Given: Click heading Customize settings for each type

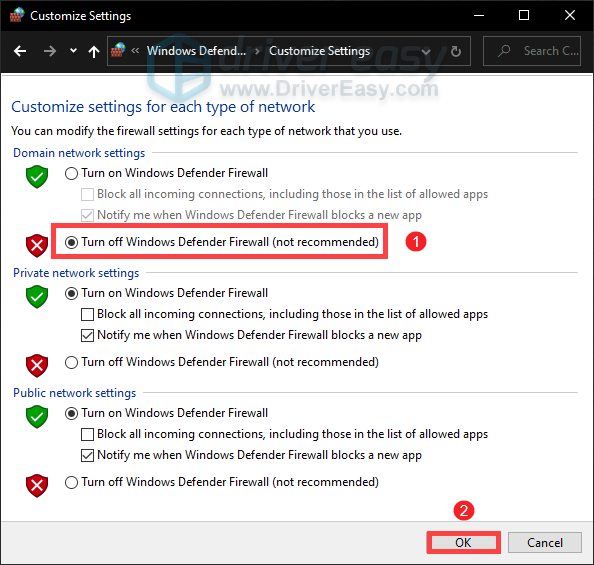Looking at the screenshot, I should 163,107.
